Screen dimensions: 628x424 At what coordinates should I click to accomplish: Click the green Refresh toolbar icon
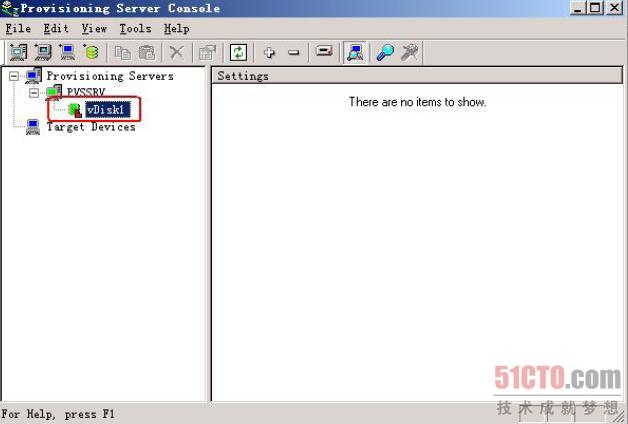click(238, 52)
